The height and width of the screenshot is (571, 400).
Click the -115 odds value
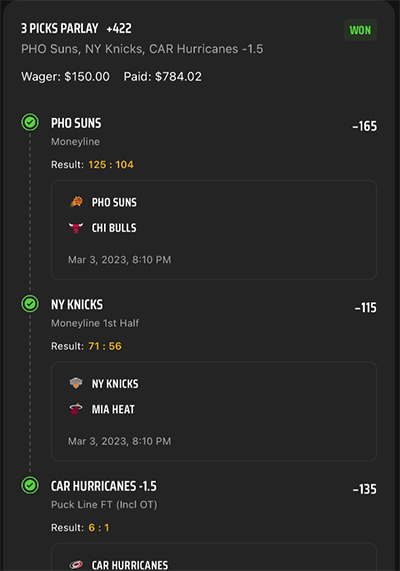[x=366, y=308]
